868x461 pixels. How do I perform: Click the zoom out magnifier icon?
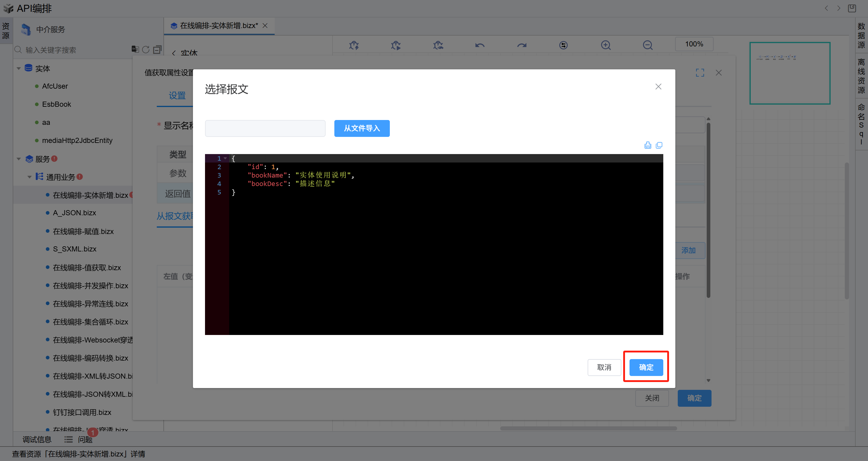(x=648, y=45)
